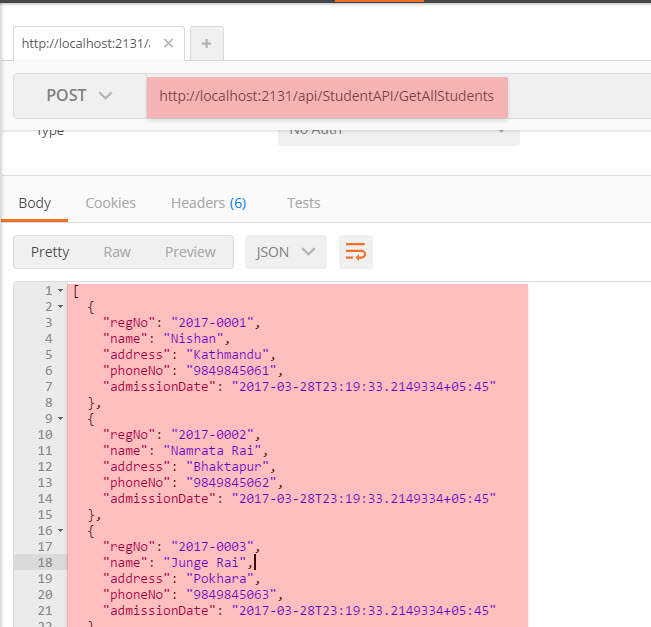Select the Pretty view button
651x627 pixels.
point(50,252)
